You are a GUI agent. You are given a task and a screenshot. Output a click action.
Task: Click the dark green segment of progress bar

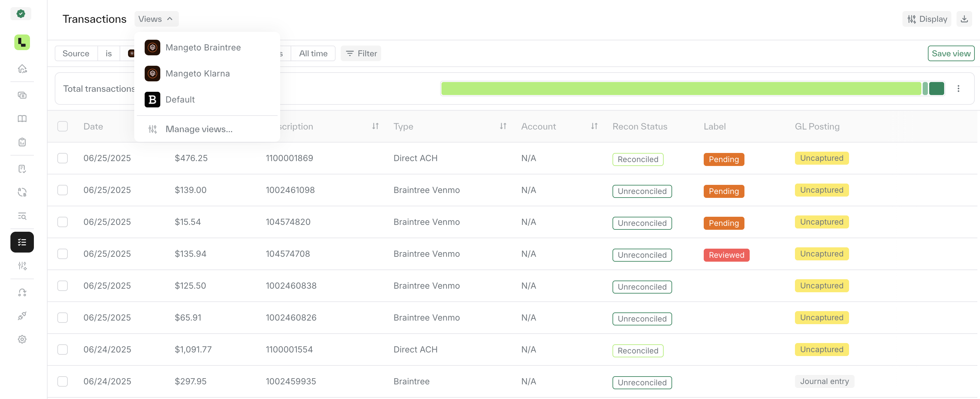937,89
